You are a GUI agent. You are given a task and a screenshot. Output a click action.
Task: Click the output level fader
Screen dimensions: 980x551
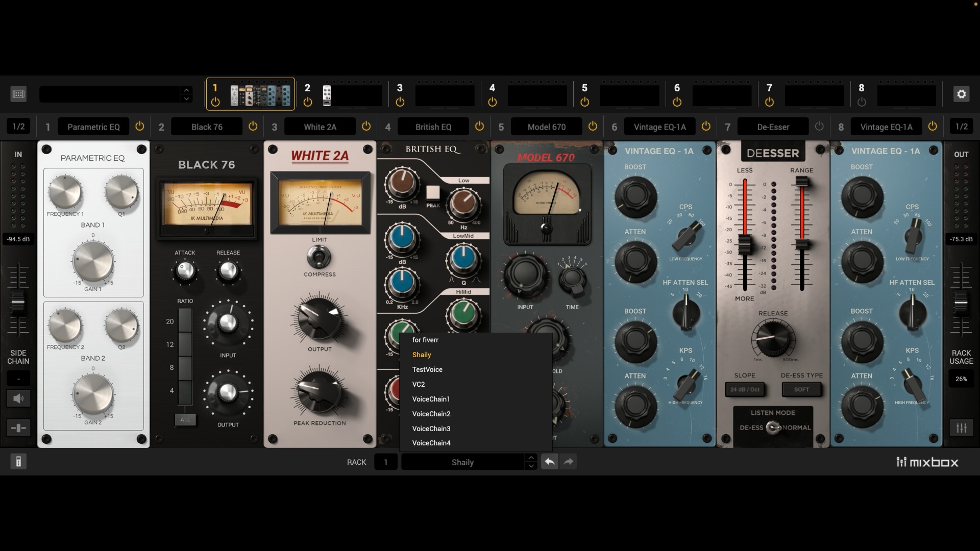click(x=961, y=303)
